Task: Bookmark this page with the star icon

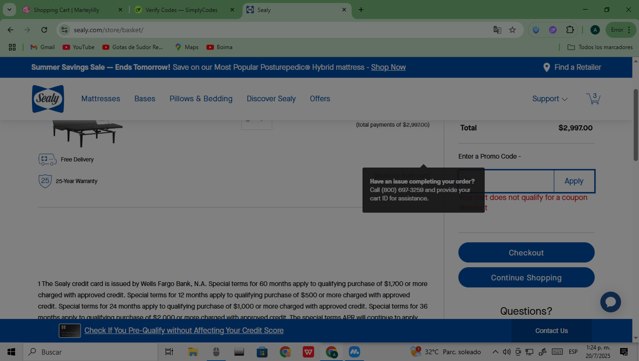Action: [512, 30]
